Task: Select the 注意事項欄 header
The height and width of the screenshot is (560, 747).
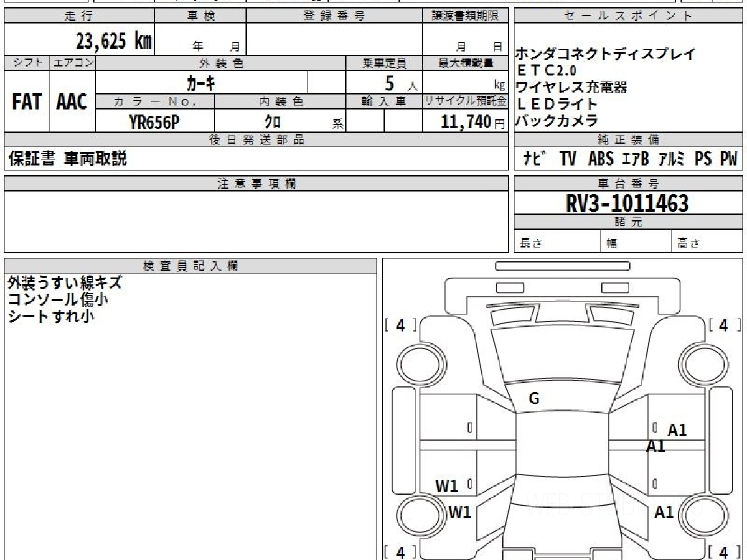Action: click(x=256, y=184)
